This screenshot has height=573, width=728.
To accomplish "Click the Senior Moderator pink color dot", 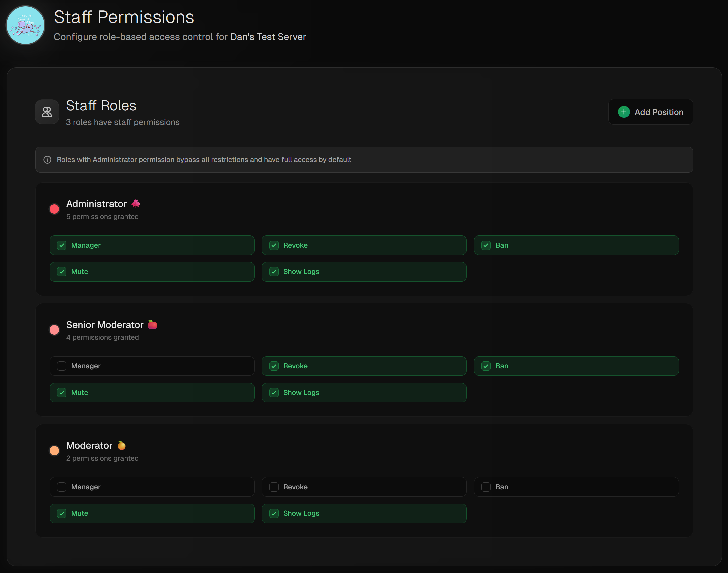I will pos(54,330).
